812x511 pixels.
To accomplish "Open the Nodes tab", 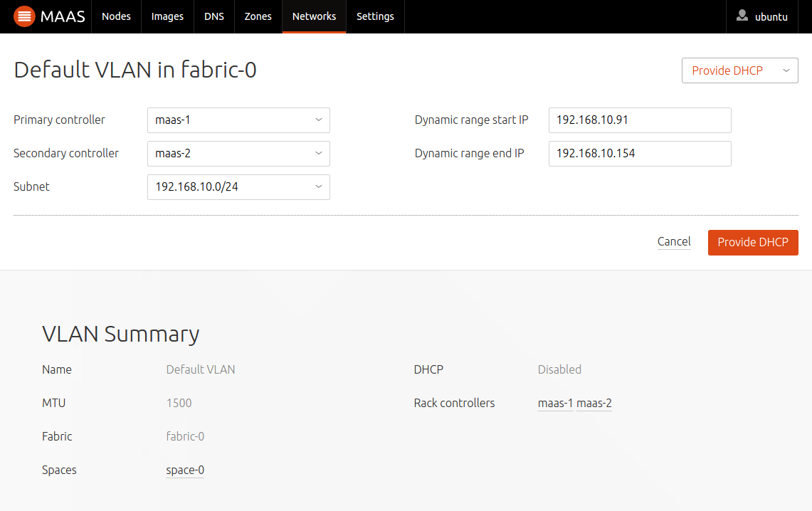I will (116, 16).
